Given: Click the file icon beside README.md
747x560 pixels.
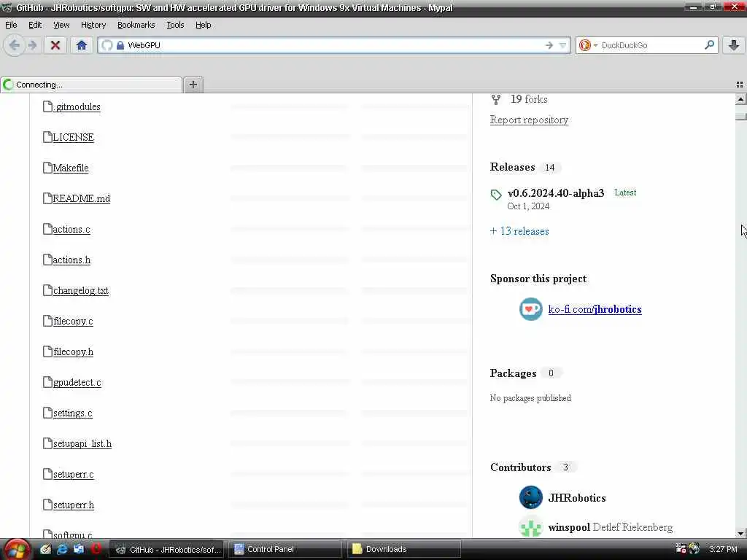Looking at the screenshot, I should pos(47,198).
